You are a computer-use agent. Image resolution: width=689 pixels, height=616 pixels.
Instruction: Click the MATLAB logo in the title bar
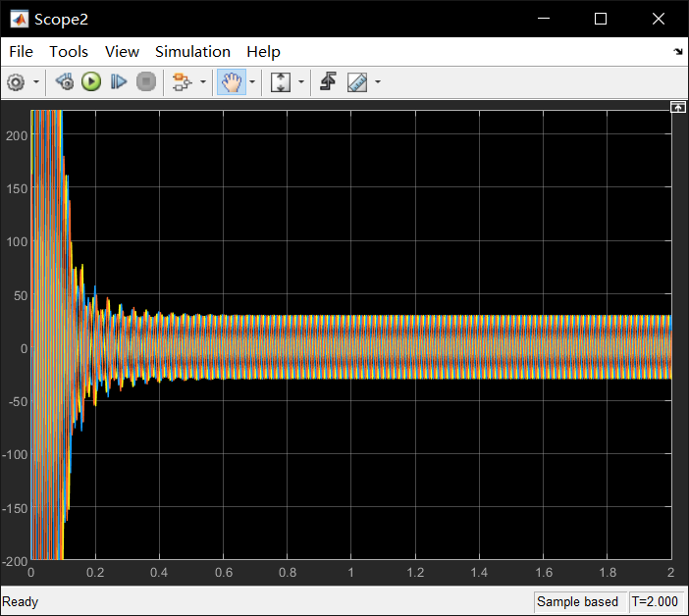tap(20, 20)
